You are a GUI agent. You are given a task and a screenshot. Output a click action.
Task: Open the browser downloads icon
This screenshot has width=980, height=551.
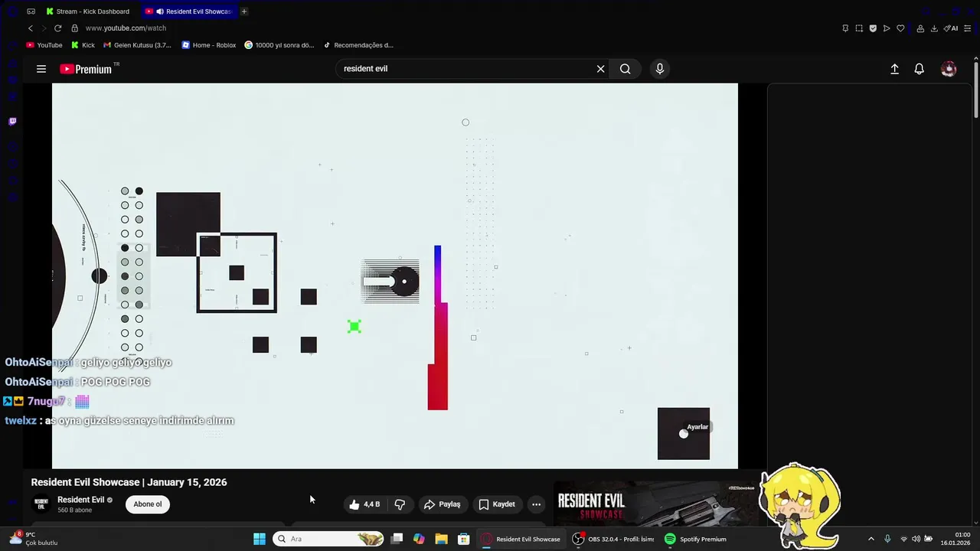click(x=934, y=28)
